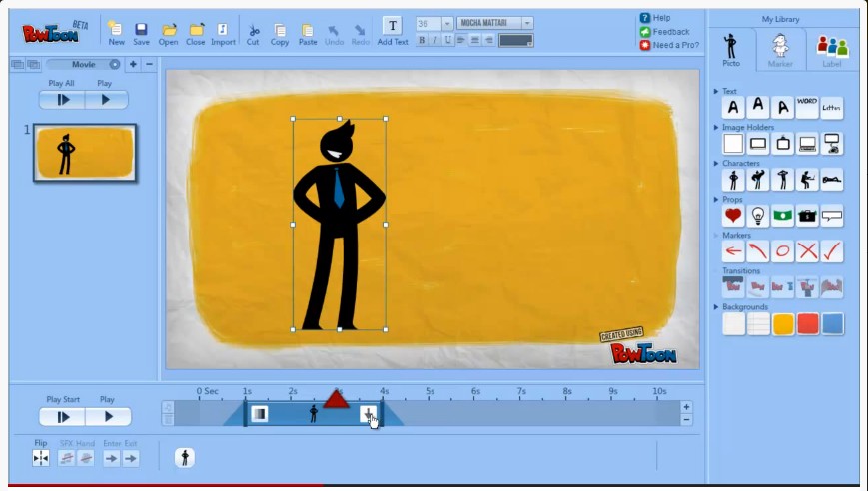Switch to the Label library tab
Screen dimensions: 868x491
[x=832, y=49]
